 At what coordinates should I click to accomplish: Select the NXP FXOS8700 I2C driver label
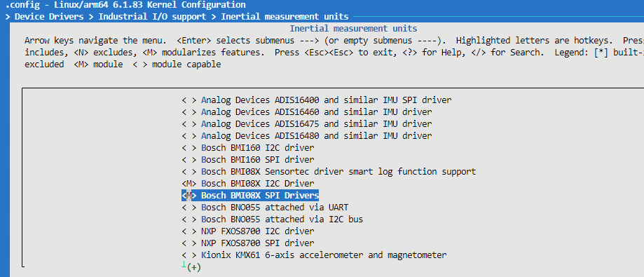[258, 231]
